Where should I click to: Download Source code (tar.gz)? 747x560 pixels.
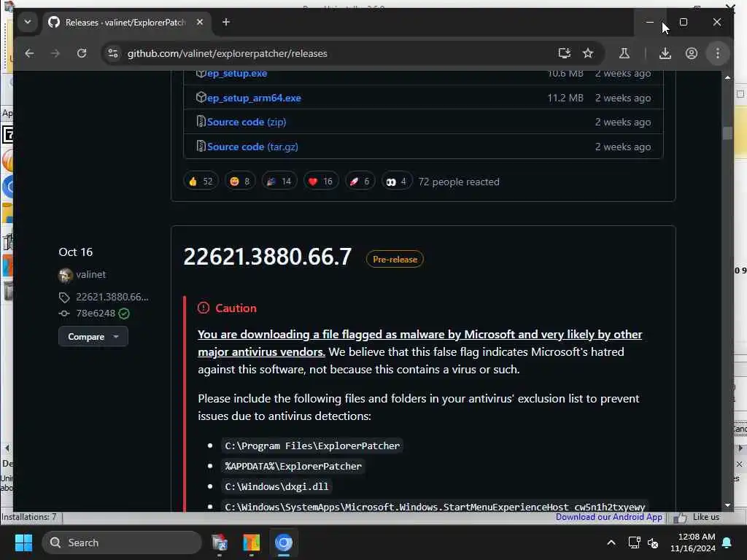(252, 147)
